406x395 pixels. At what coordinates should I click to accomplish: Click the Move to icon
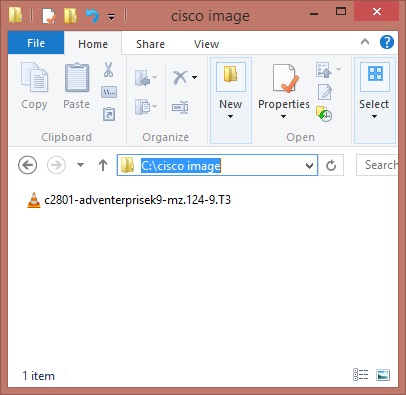coord(143,78)
